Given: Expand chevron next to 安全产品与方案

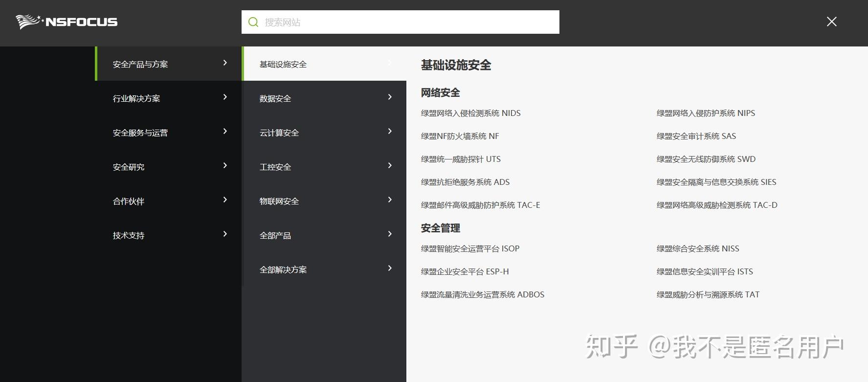Looking at the screenshot, I should 225,63.
